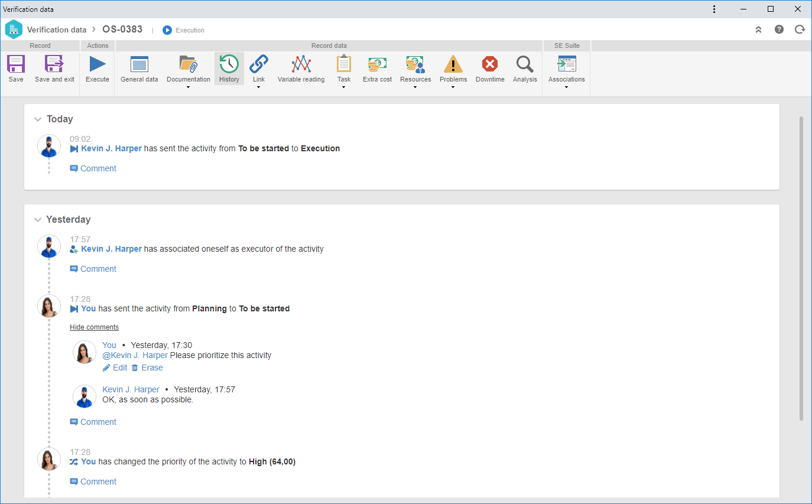Click 'Yesterday, 17:57' comment timestamp
The height and width of the screenshot is (504, 812).
pos(204,389)
